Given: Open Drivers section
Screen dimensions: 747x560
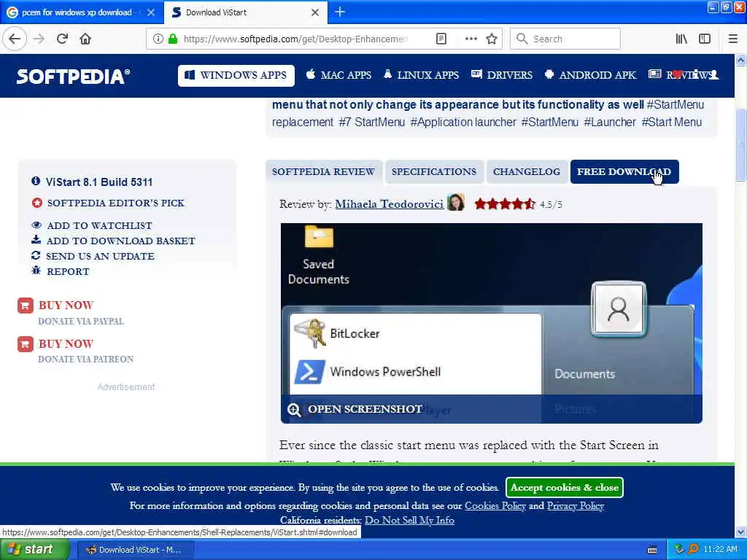Looking at the screenshot, I should point(502,75).
